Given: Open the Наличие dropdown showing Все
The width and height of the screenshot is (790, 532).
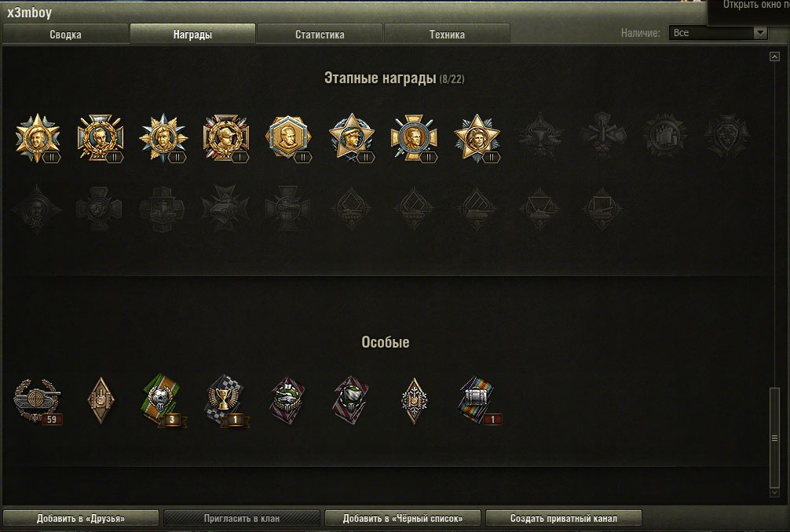Looking at the screenshot, I should pos(718,33).
